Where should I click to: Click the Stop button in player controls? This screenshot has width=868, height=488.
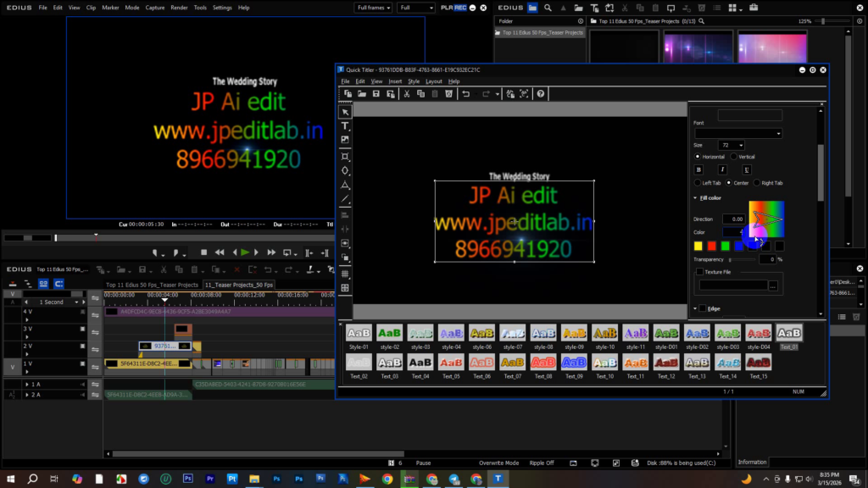pos(203,252)
